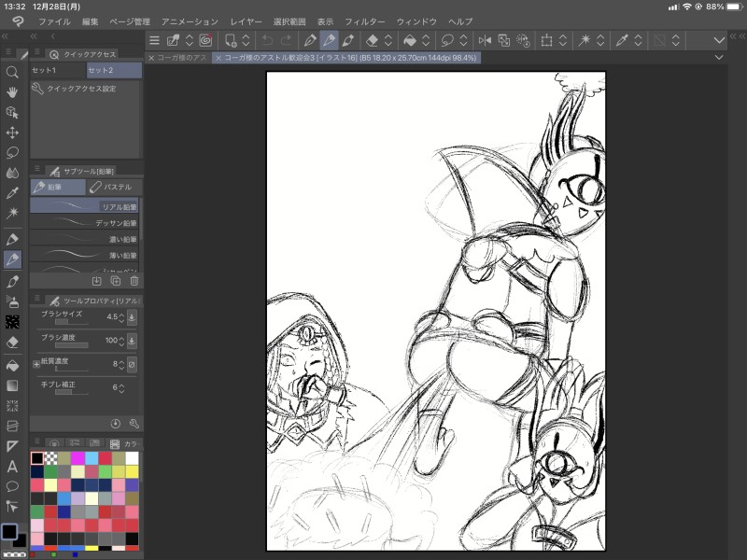Click the eraser icon in top command bar
The width and height of the screenshot is (747, 560).
tap(372, 40)
